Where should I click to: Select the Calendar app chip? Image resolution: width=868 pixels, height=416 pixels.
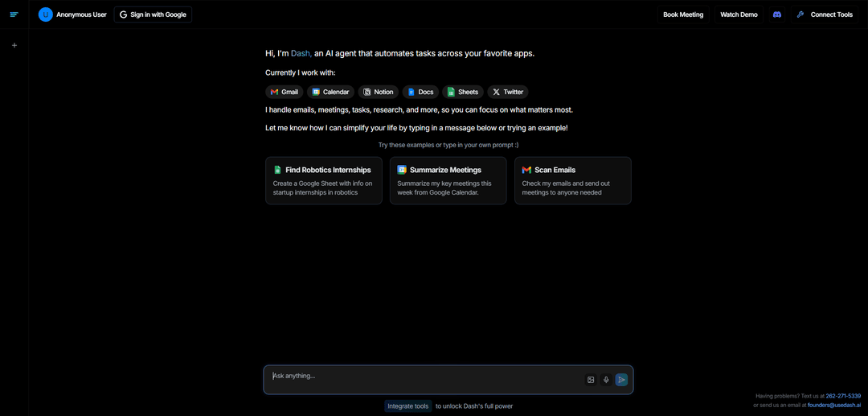point(330,92)
